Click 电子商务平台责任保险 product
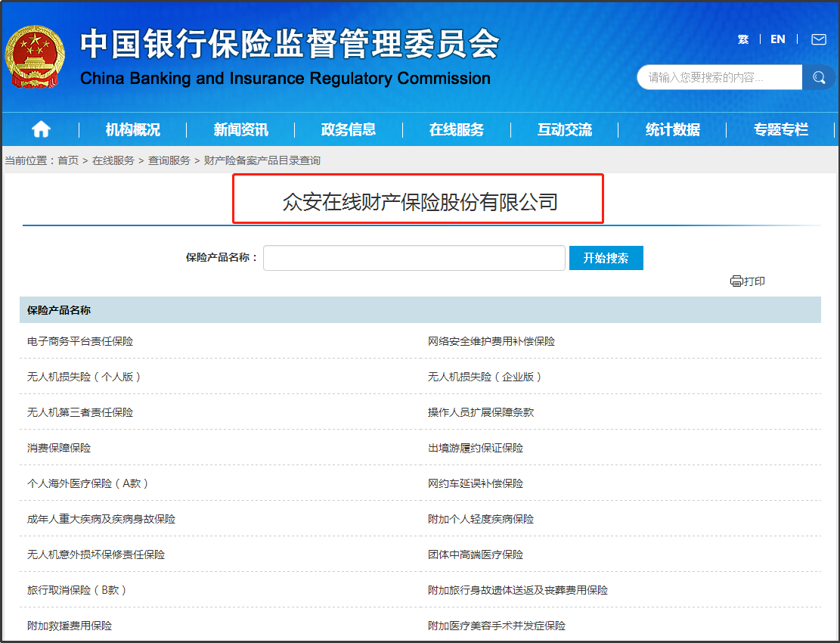The image size is (840, 643). 80,341
